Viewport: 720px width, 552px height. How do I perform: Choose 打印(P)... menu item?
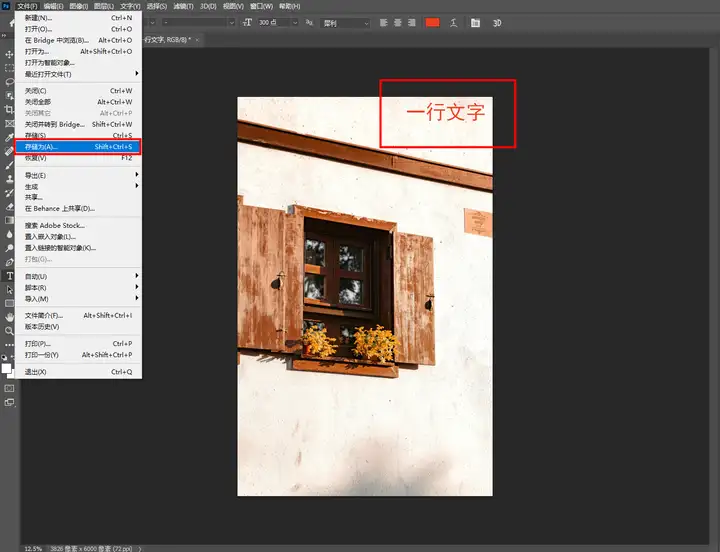[x=79, y=344]
